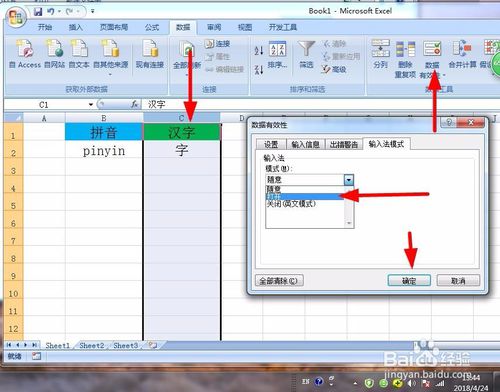
Task: Switch to the 公式 ribbon tab
Action: tap(152, 27)
